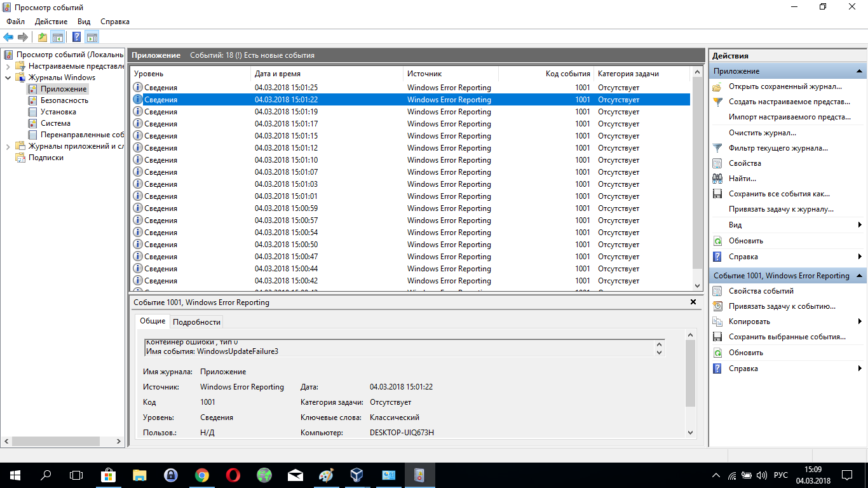
Task: Click the Forward arrow toolbar icon
Action: coord(23,37)
